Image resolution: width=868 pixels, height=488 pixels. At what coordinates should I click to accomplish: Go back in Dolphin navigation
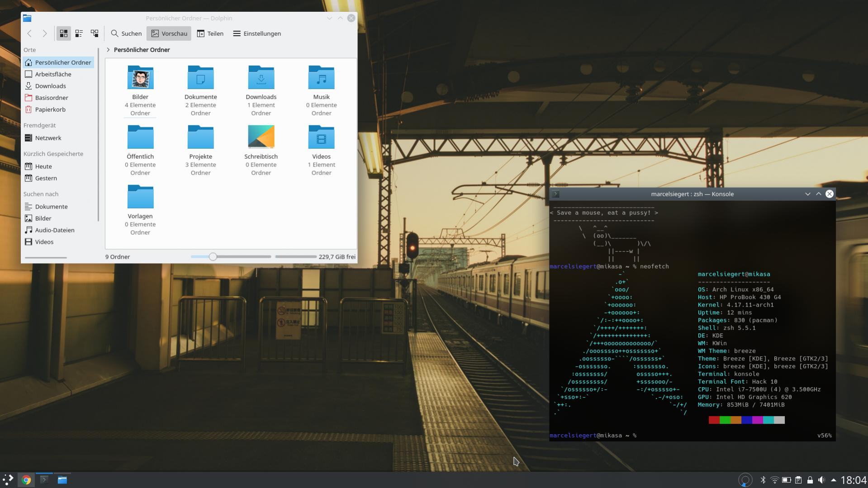point(29,33)
